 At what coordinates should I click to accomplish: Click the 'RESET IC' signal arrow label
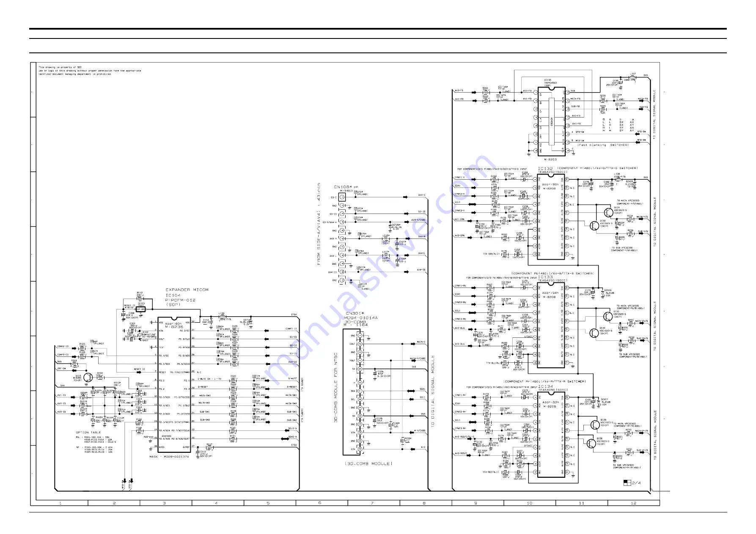click(x=139, y=369)
